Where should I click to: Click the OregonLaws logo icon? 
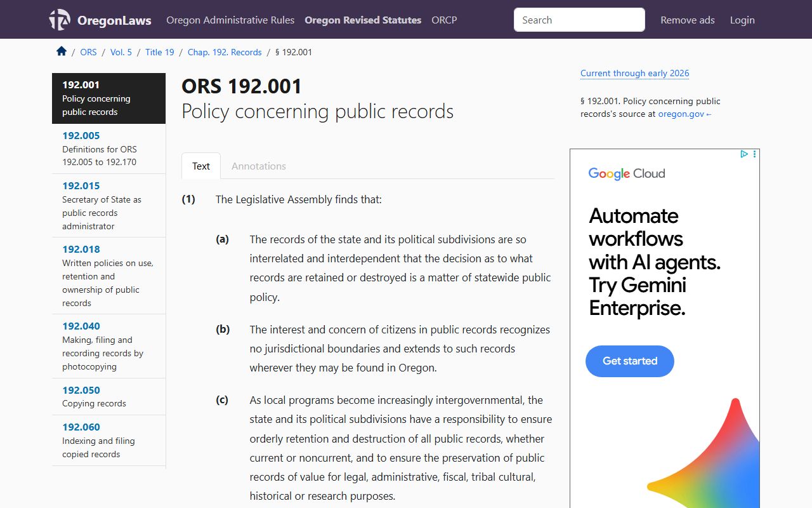(60, 20)
